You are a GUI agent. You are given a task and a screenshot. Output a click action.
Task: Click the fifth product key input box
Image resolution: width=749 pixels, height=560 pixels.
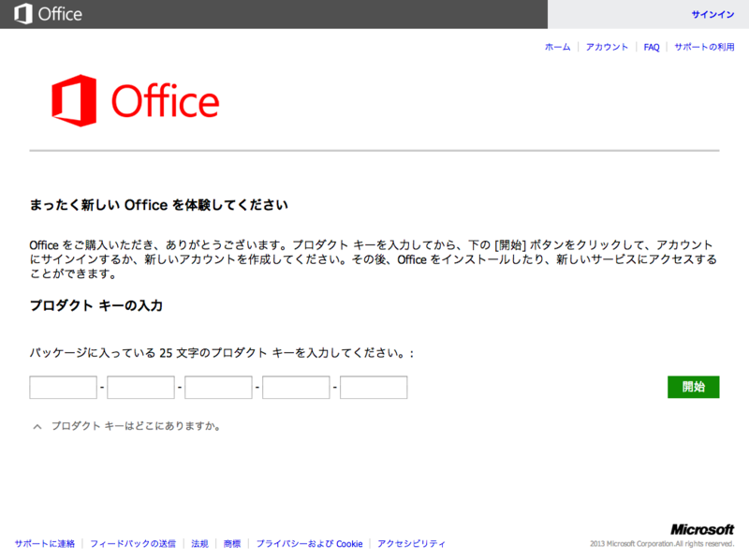click(374, 387)
